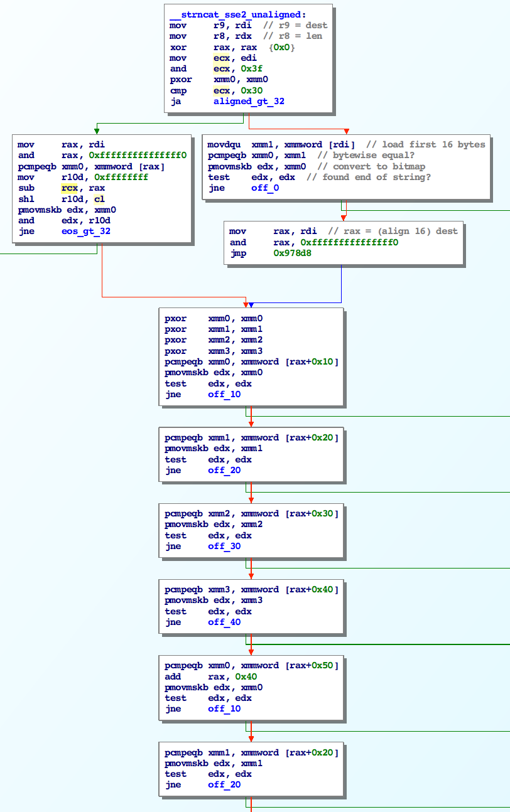Follow the aligned_gt_32 jump target
The image size is (510, 812).
pos(249,101)
